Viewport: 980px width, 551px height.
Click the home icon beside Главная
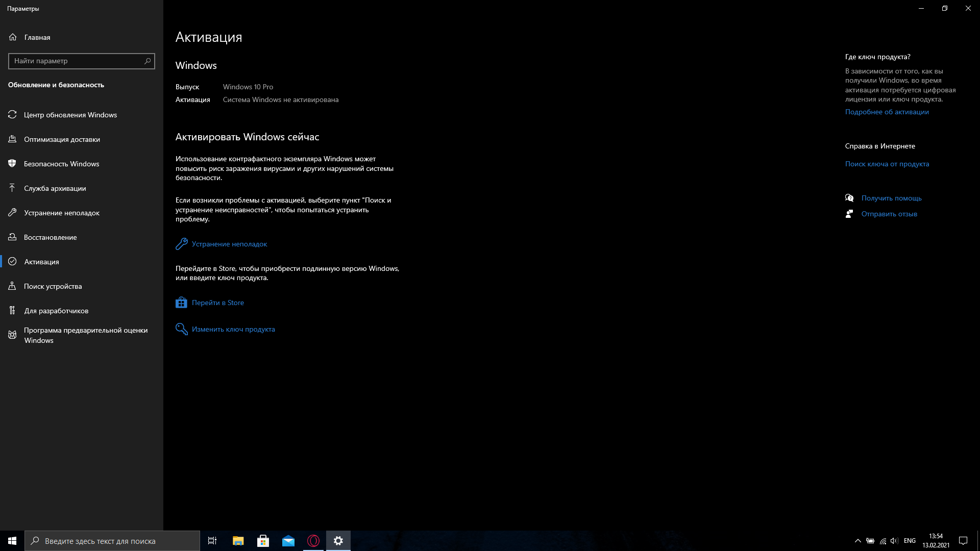(13, 37)
